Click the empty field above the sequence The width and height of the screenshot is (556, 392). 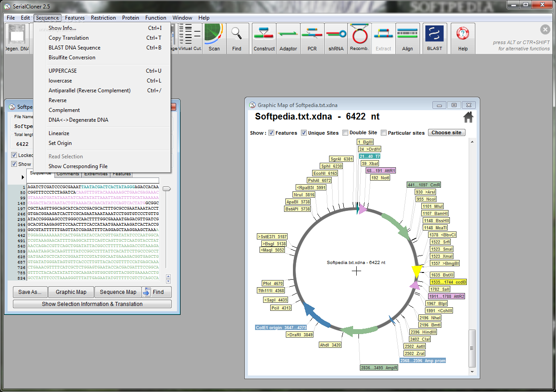tap(93, 180)
